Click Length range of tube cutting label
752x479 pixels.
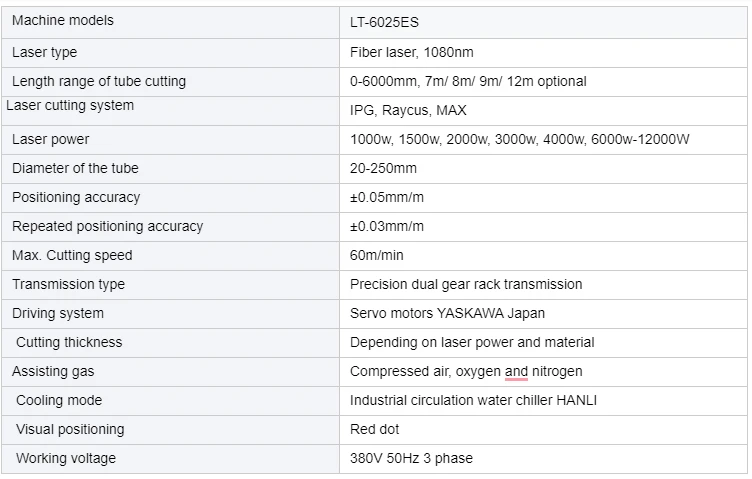(x=99, y=82)
